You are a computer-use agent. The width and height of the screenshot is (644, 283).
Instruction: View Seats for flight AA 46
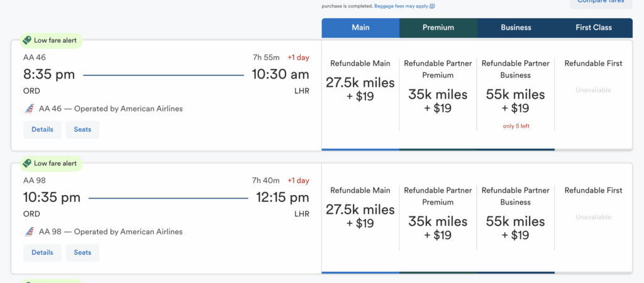click(x=82, y=130)
